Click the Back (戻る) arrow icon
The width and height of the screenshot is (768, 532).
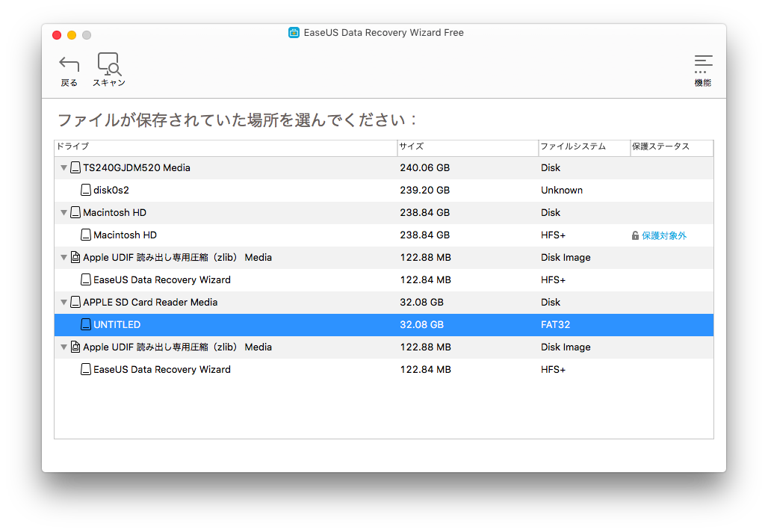(69, 64)
